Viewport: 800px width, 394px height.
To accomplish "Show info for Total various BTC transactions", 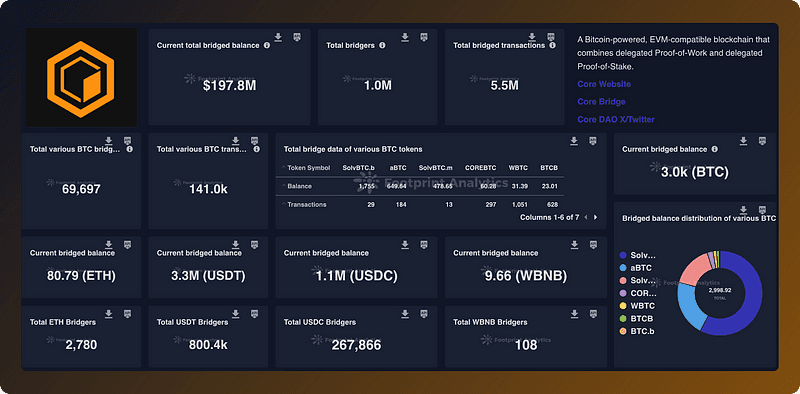I will 257,149.
